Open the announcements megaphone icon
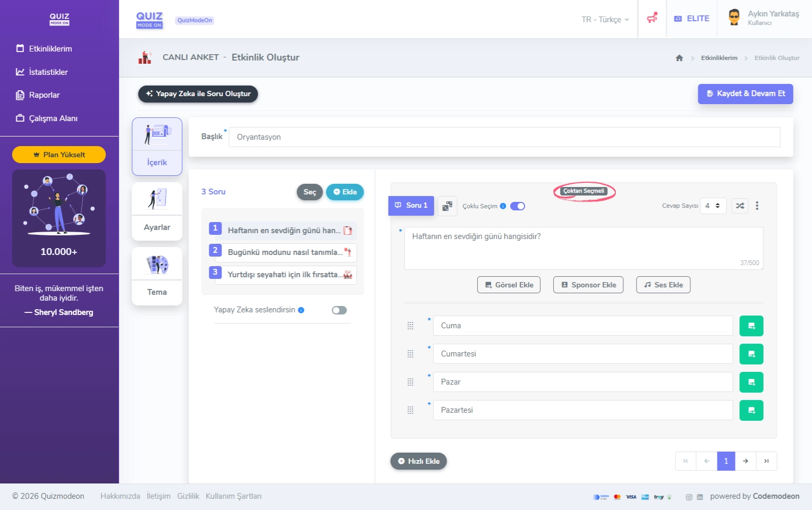 coord(652,18)
